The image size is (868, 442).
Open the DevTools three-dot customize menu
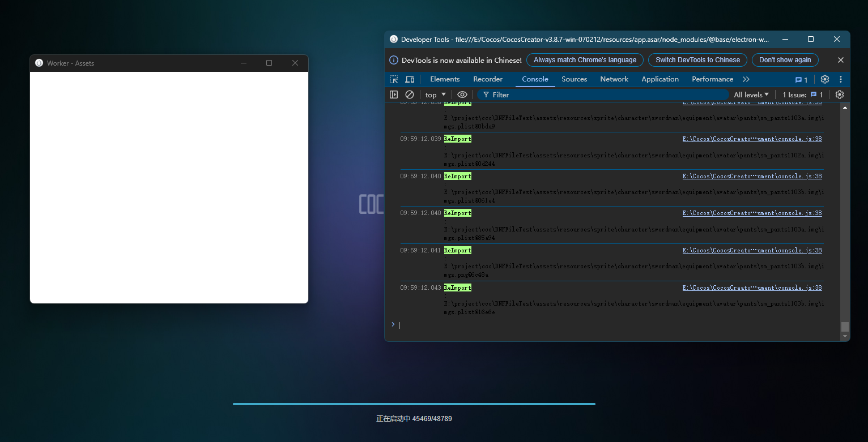click(841, 79)
